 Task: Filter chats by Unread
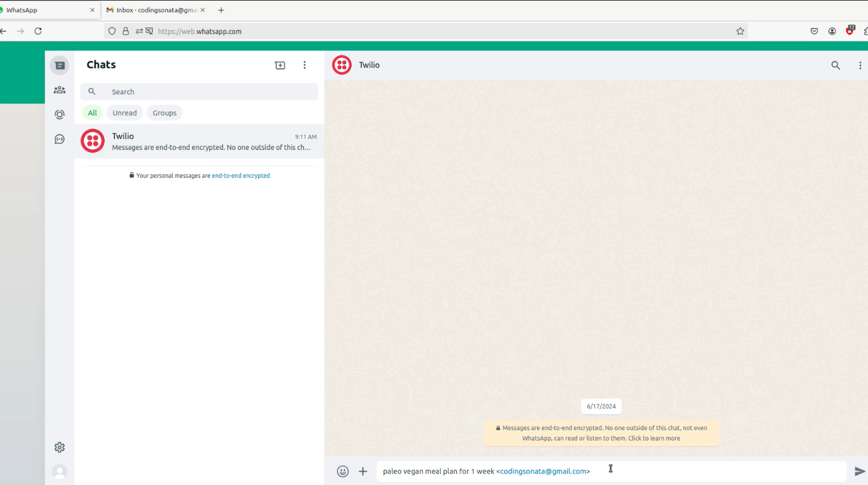click(x=124, y=112)
